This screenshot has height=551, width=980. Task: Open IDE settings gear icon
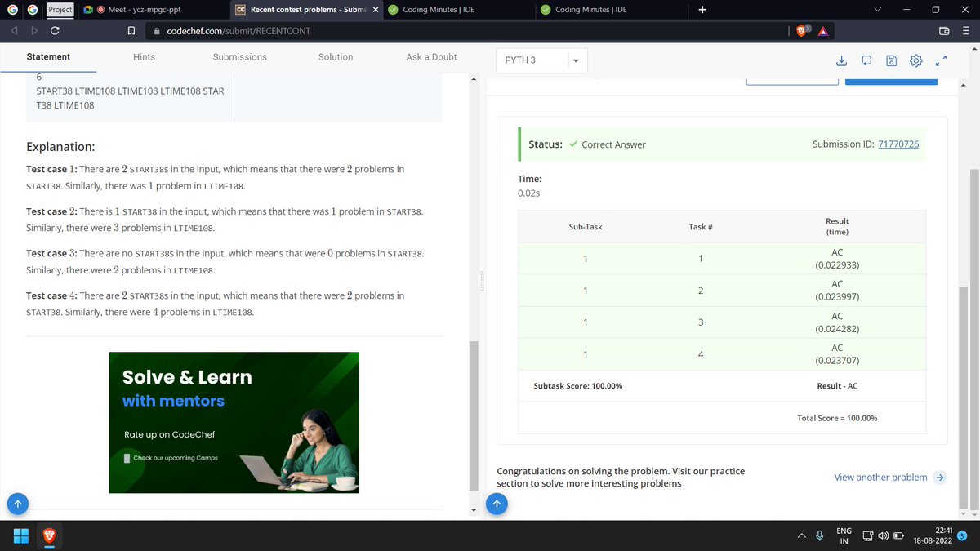point(916,60)
